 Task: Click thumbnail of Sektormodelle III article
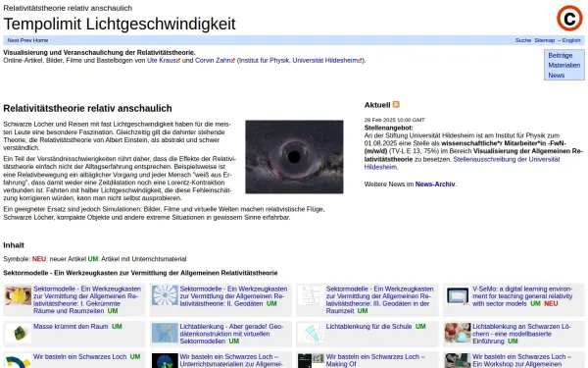point(311,295)
